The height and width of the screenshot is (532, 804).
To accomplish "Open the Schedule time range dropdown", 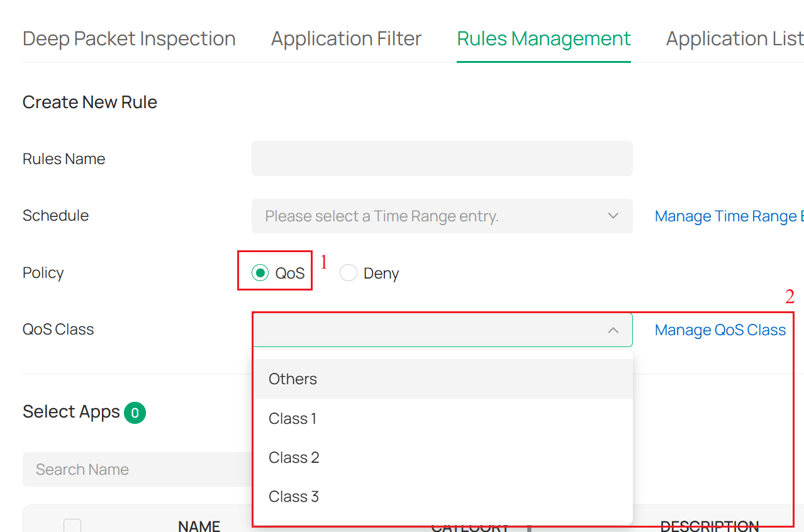I will (440, 216).
